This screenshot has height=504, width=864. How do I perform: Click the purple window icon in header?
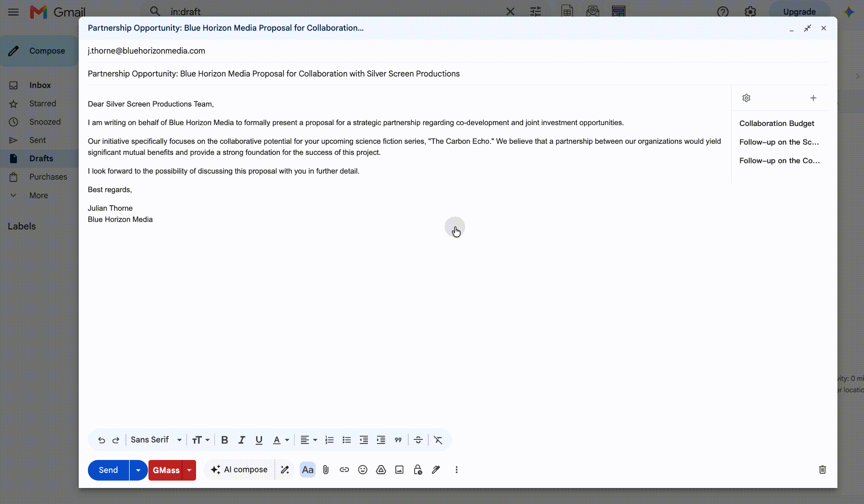(x=618, y=11)
